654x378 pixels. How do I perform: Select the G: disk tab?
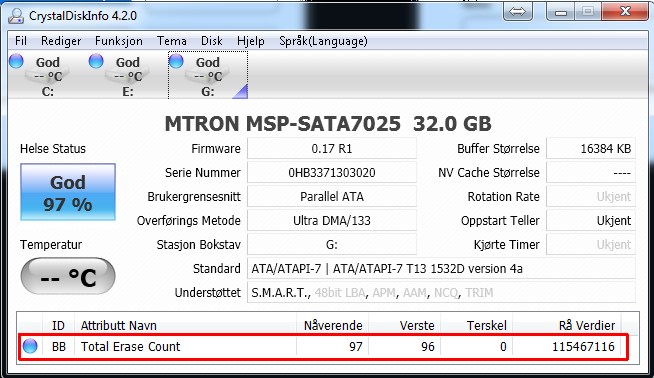208,76
